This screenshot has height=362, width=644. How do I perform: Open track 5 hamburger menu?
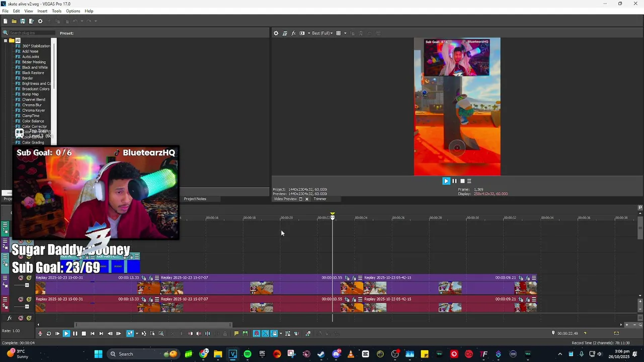pyautogui.click(x=5, y=299)
